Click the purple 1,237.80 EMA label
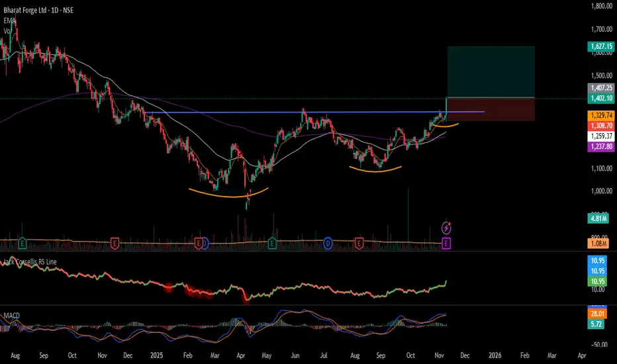Screen dimensions: 617x364 (600, 146)
